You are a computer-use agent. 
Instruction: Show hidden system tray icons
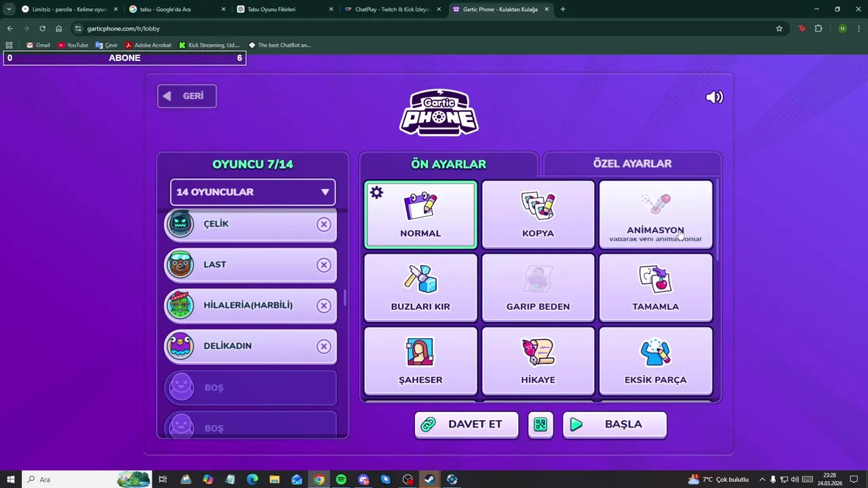click(x=762, y=479)
